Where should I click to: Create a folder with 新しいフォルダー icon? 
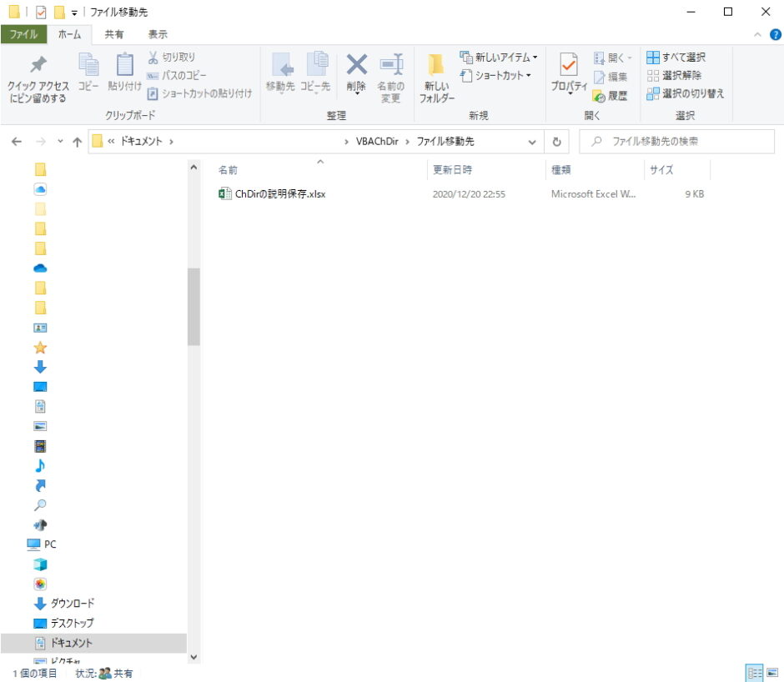click(436, 67)
